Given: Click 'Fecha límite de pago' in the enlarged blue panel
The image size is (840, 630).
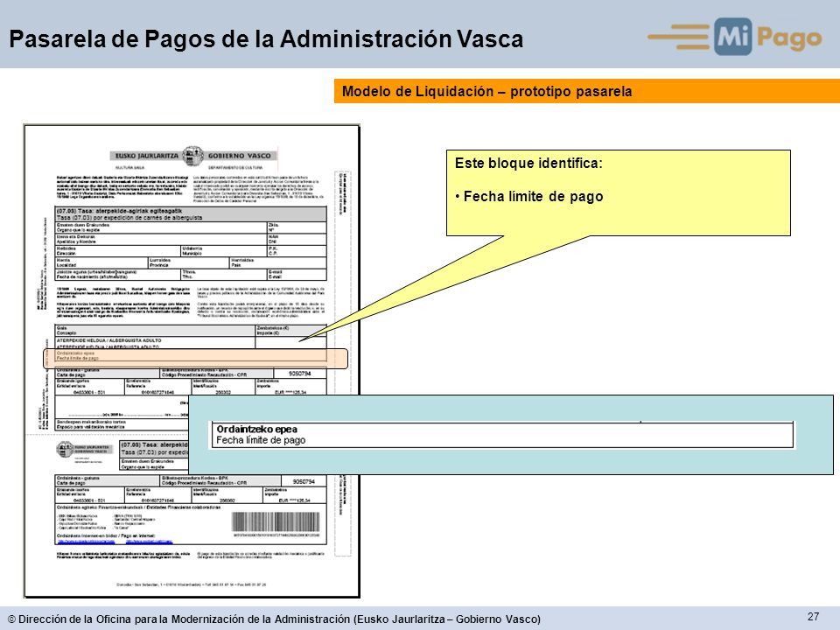Looking at the screenshot, I should [x=261, y=440].
